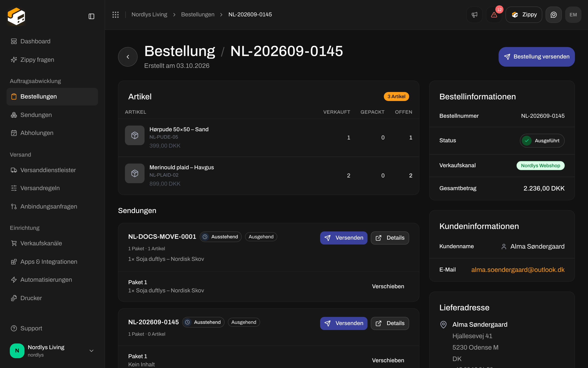
Task: Go back with the round arrow button
Action: click(x=128, y=57)
